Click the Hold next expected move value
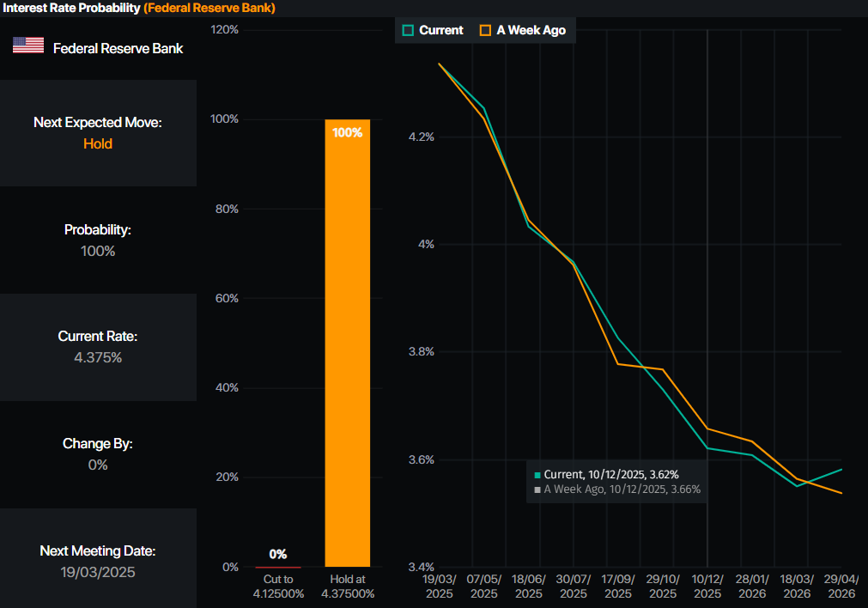Viewport: 868px width, 608px height. pyautogui.click(x=97, y=143)
